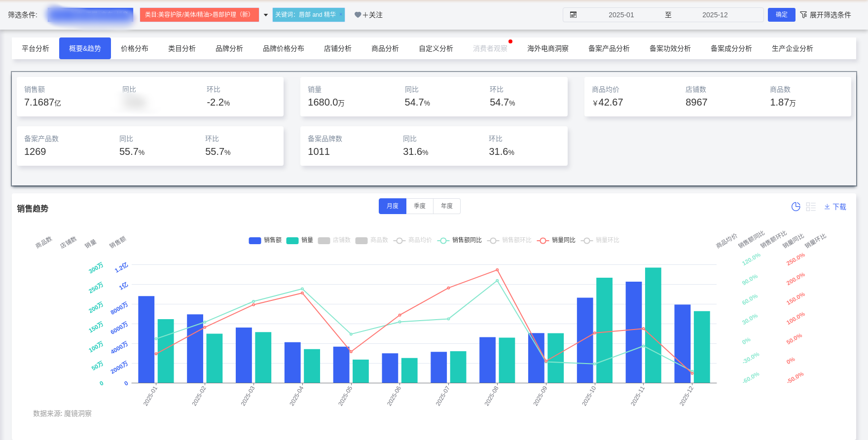The width and height of the screenshot is (868, 440).
Task: Remove the 唇部 and 精华 keyword tag
Action: pyautogui.click(x=341, y=14)
